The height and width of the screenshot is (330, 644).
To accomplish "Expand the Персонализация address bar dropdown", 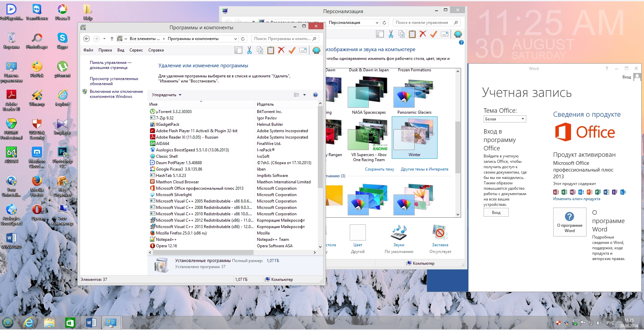I will (377, 23).
